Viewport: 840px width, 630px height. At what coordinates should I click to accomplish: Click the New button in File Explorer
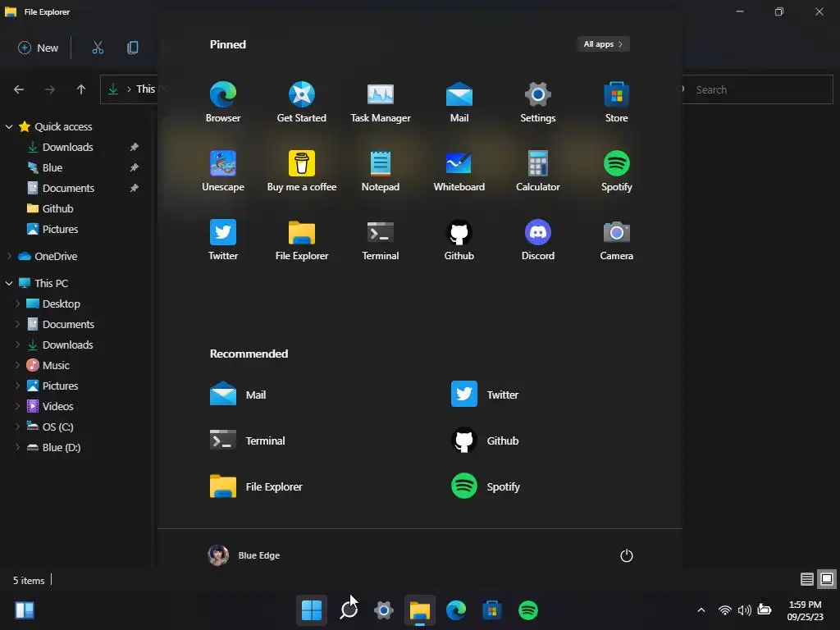[x=38, y=48]
